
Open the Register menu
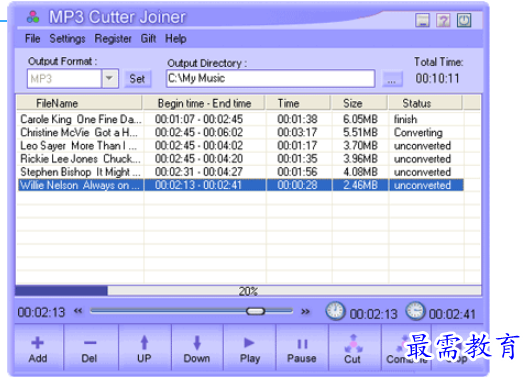113,38
